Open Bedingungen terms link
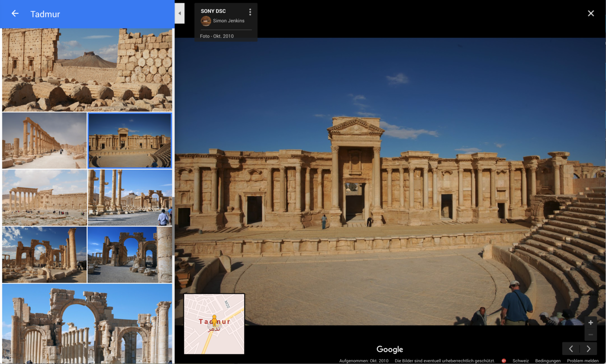The width and height of the screenshot is (606, 364). click(548, 361)
